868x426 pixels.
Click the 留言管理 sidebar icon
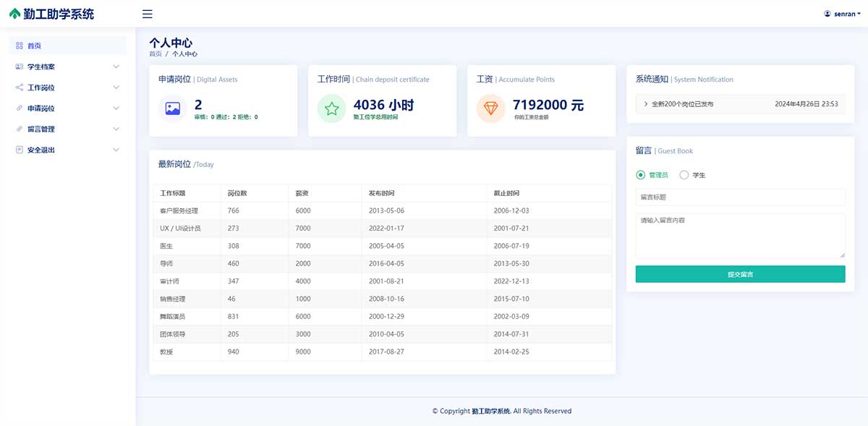pyautogui.click(x=20, y=129)
